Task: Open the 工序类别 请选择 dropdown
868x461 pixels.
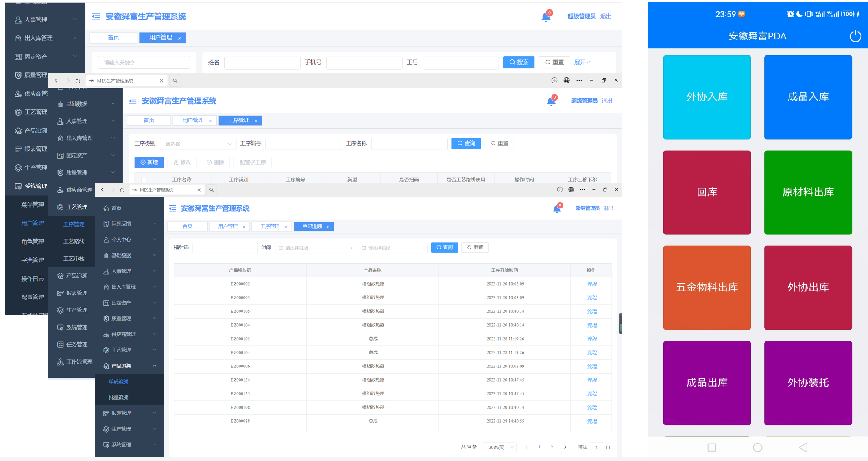Action: click(x=198, y=144)
